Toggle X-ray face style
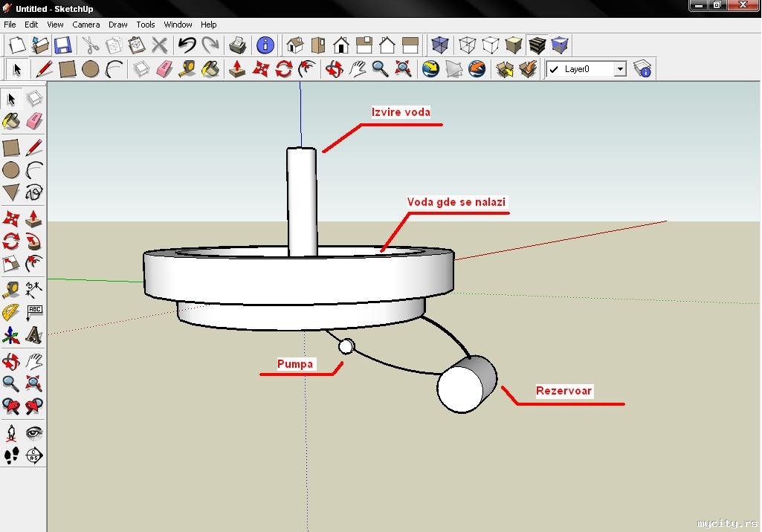 click(x=440, y=45)
